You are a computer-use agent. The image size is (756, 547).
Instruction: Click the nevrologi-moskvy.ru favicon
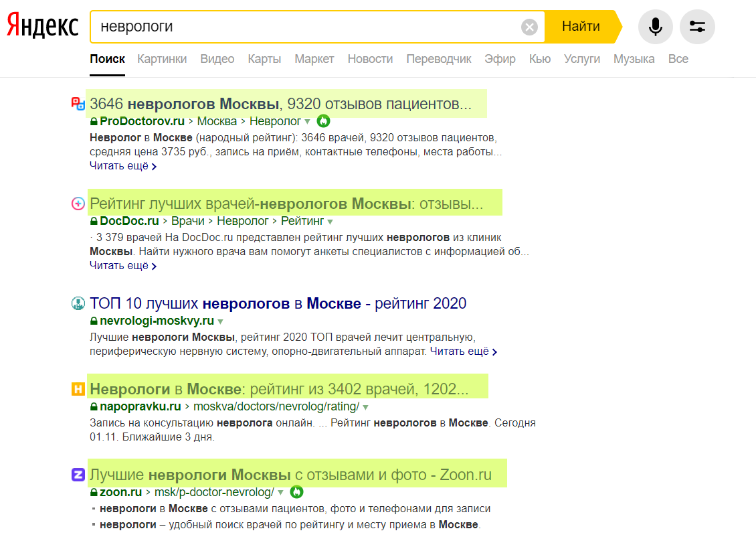78,303
